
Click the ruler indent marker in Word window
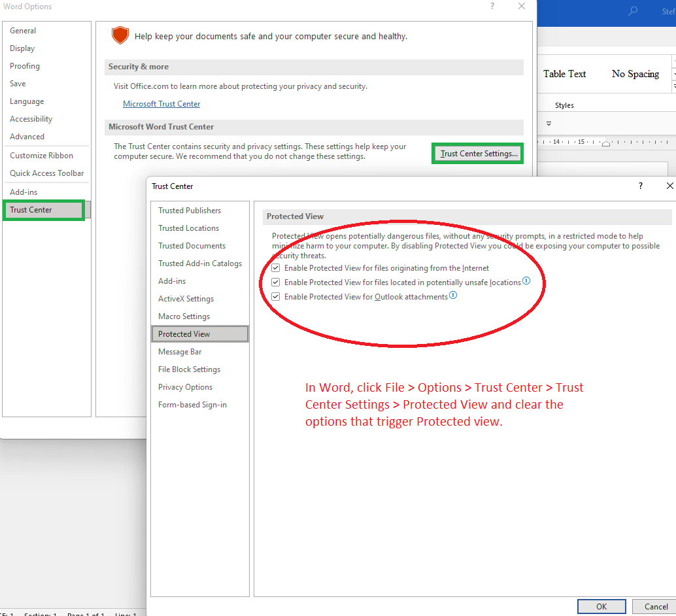coord(606,143)
